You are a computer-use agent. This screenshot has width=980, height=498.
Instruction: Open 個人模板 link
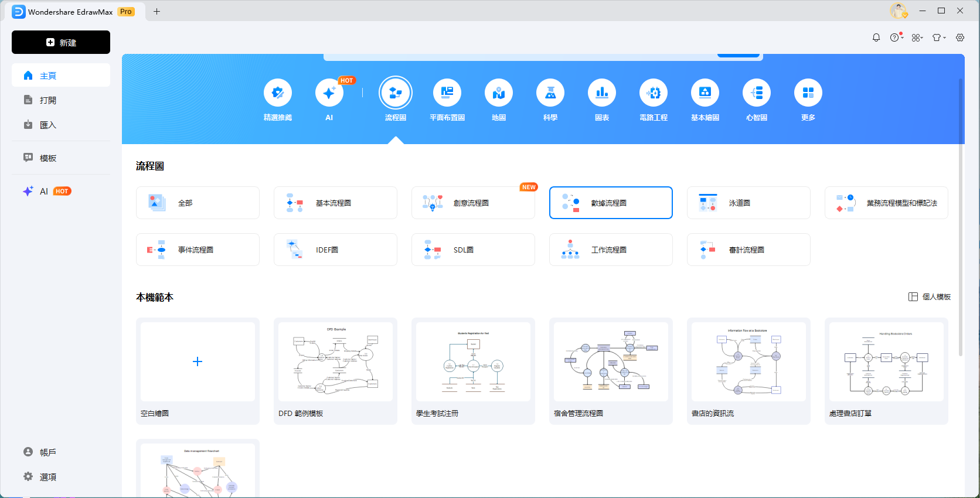click(930, 297)
